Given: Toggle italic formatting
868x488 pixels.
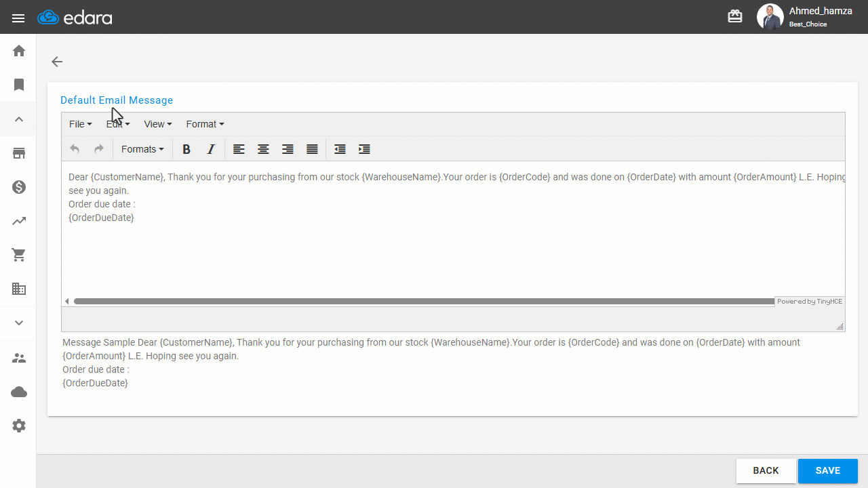Looking at the screenshot, I should (211, 149).
